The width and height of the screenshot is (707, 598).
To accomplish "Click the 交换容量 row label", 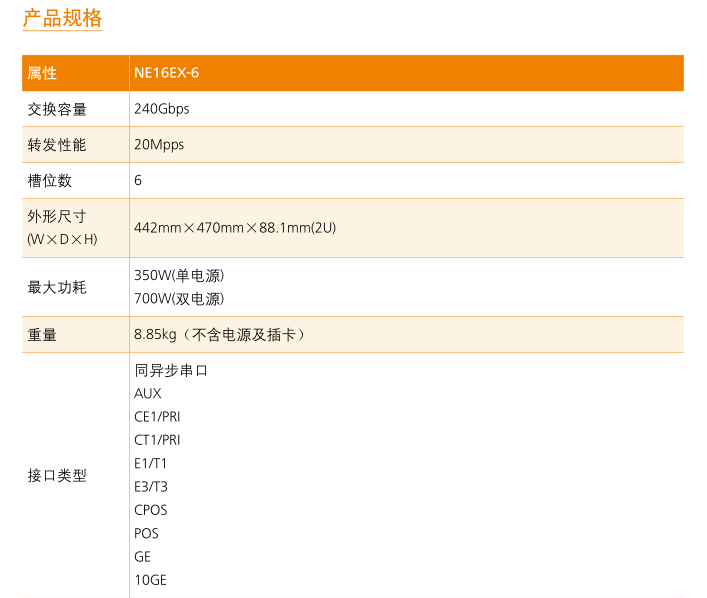I will pos(57,109).
